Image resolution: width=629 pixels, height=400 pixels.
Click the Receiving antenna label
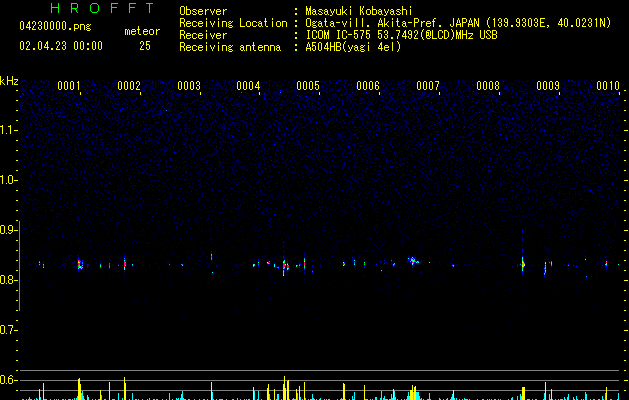[230, 47]
